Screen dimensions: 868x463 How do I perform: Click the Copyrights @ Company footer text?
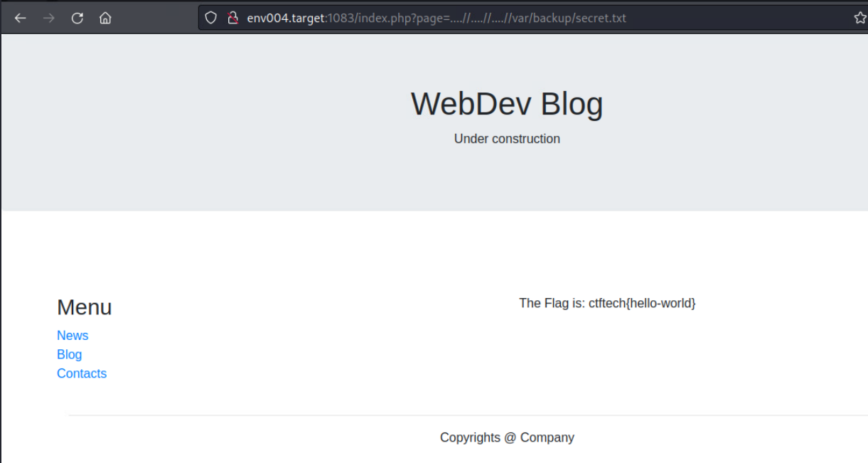tap(507, 437)
